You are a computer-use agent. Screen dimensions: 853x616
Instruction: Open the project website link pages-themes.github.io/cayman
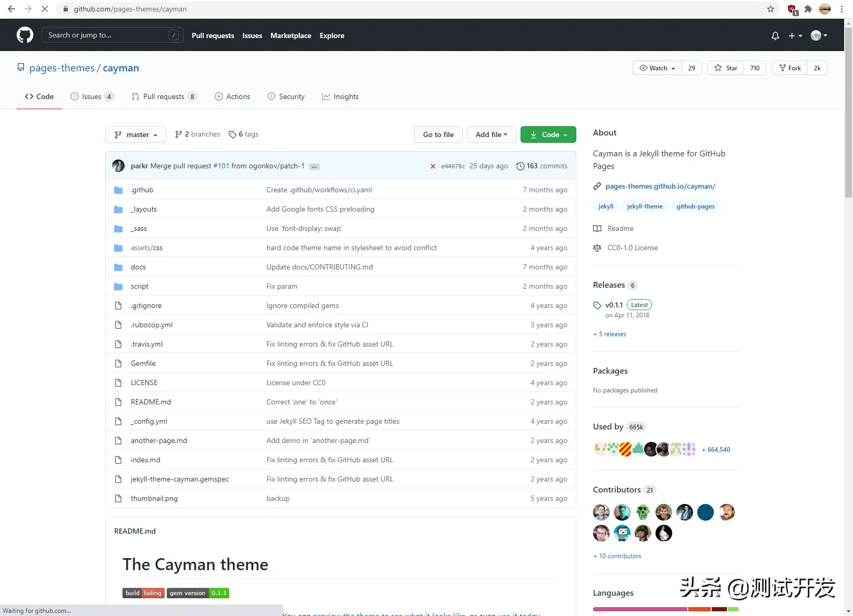[x=660, y=186]
